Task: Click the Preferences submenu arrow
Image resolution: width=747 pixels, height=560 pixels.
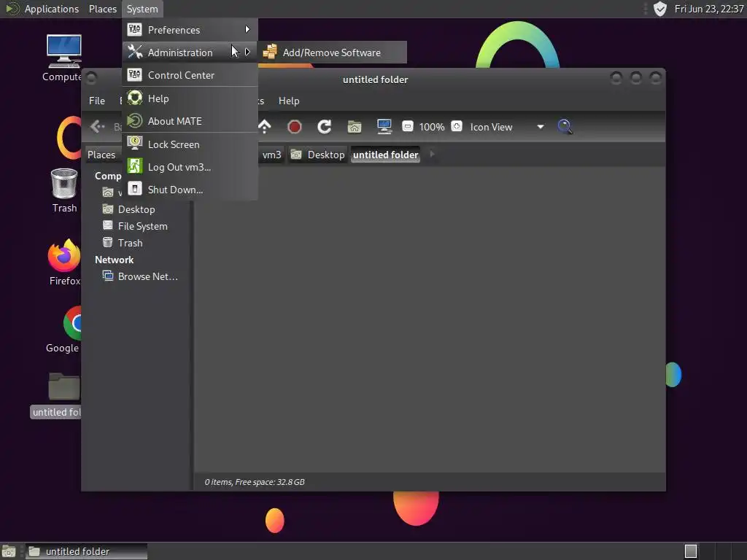Action: [247, 29]
